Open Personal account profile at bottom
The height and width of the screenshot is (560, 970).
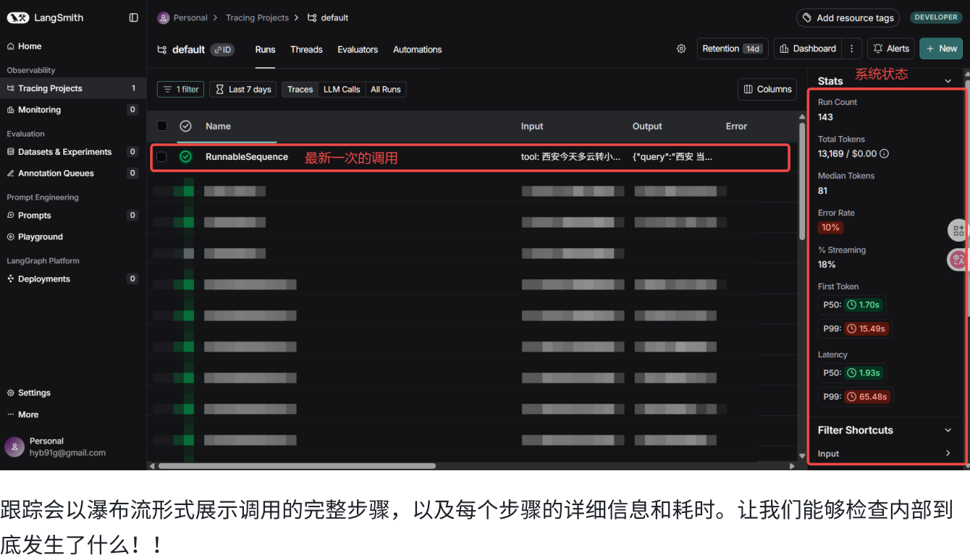[56, 446]
